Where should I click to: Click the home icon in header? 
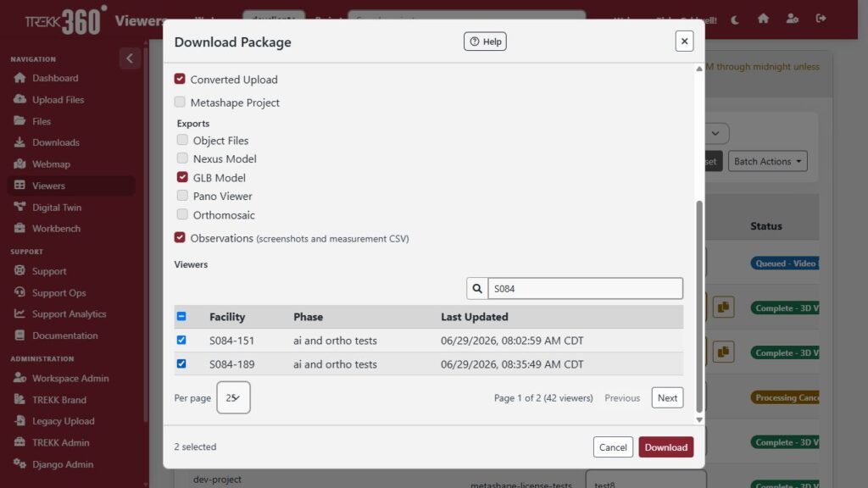pos(764,19)
